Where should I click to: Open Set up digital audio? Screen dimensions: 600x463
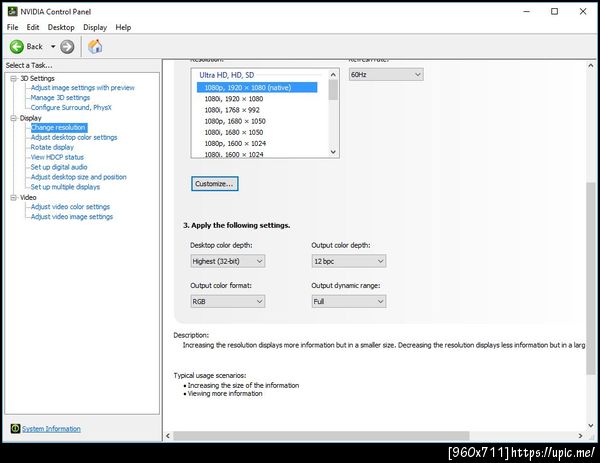coord(59,167)
